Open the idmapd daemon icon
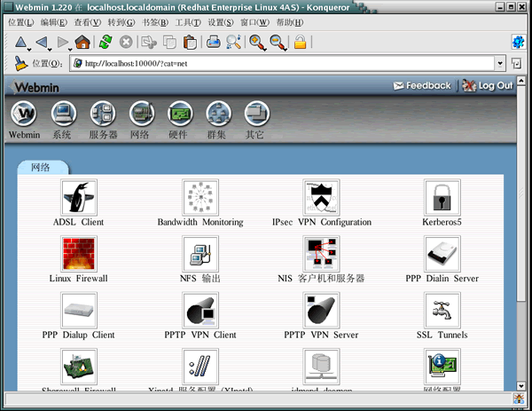Screen dimensions: 532x411 click(321, 367)
